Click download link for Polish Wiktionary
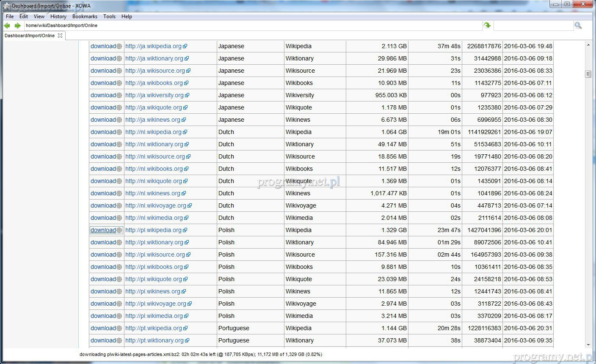 tap(103, 243)
